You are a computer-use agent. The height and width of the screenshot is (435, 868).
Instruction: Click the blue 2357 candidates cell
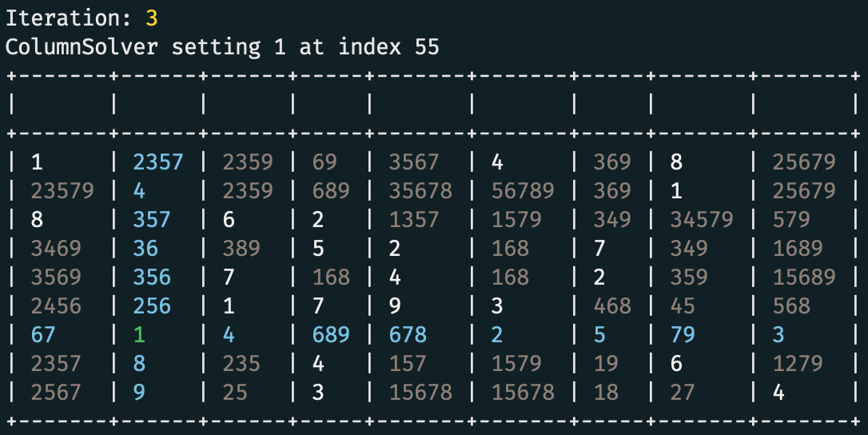157,162
